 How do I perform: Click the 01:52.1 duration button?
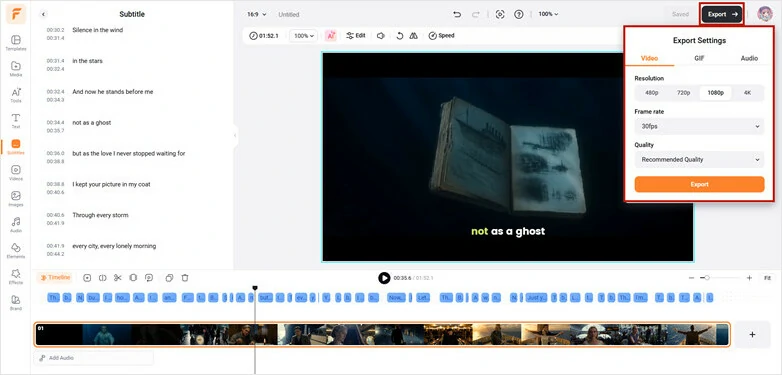tap(264, 36)
